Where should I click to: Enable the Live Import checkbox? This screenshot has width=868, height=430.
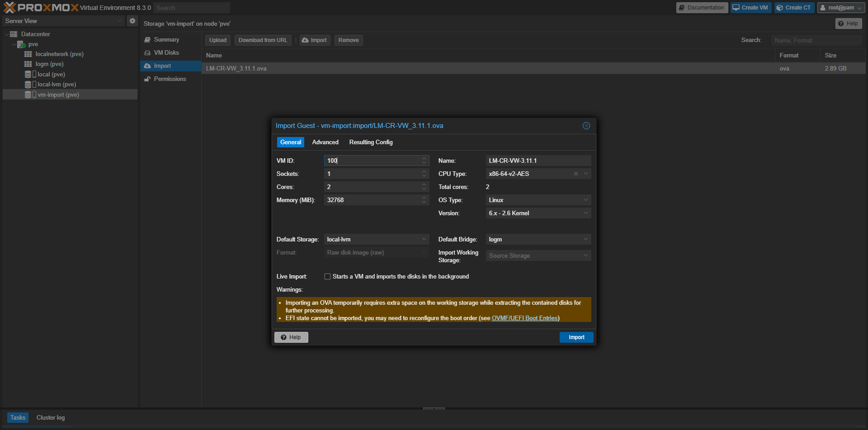click(327, 277)
